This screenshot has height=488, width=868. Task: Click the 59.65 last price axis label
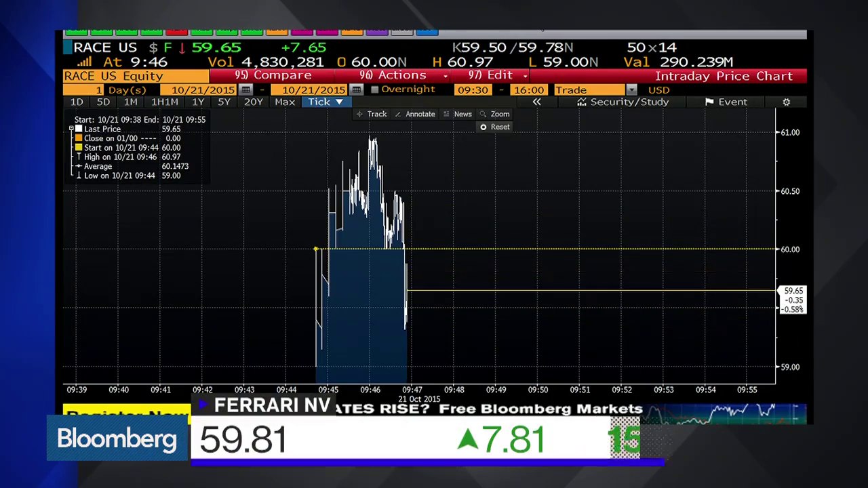pos(793,291)
